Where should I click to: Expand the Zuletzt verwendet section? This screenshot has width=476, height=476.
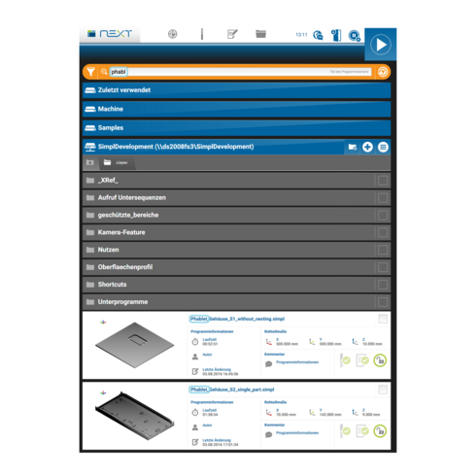coord(236,90)
